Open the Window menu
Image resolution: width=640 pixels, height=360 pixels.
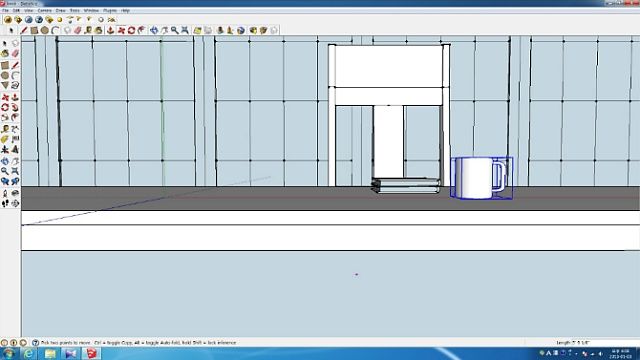[x=91, y=10]
